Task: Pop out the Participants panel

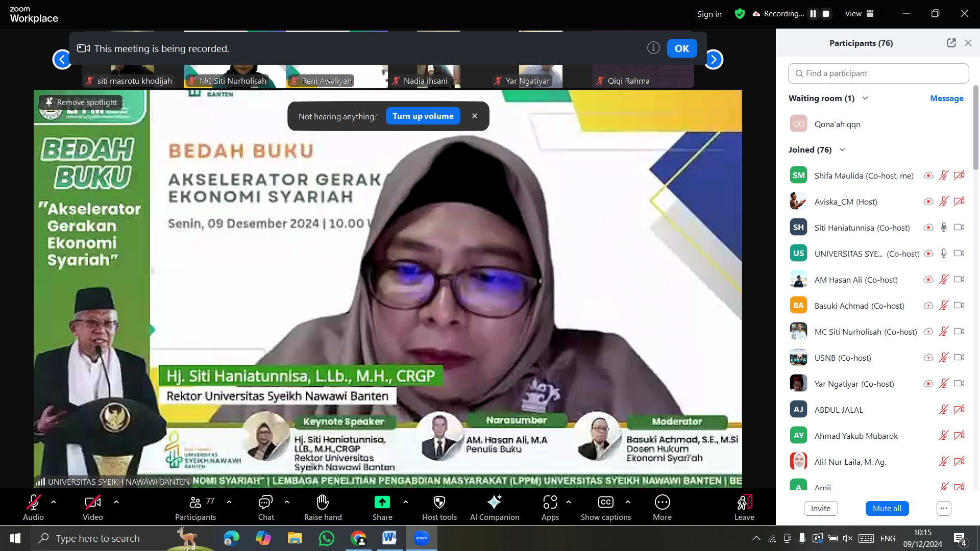Action: click(951, 43)
